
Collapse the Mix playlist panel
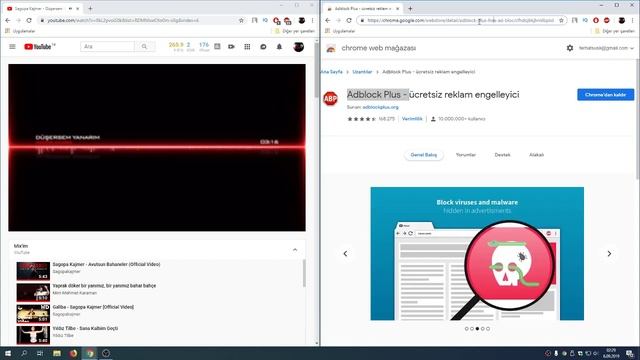click(x=295, y=249)
